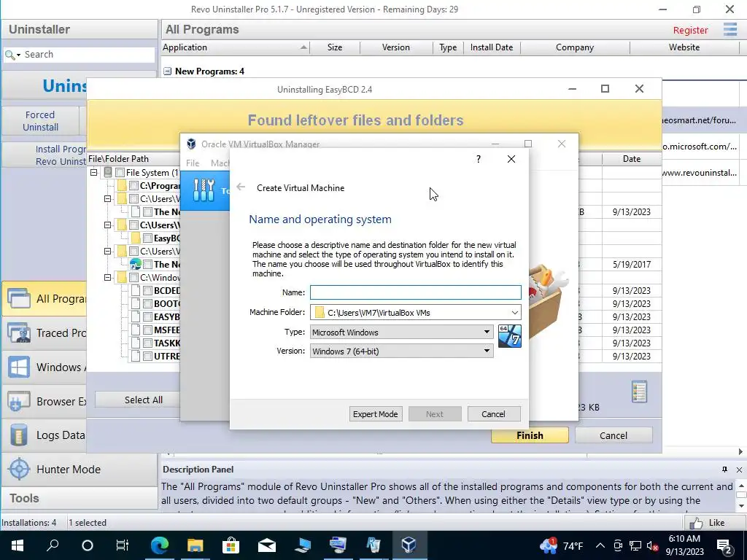Sort by Size column header
The height and width of the screenshot is (560, 747).
pyautogui.click(x=334, y=47)
